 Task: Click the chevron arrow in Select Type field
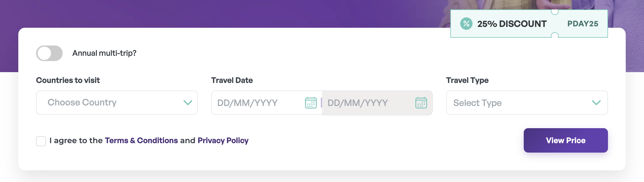tap(596, 103)
